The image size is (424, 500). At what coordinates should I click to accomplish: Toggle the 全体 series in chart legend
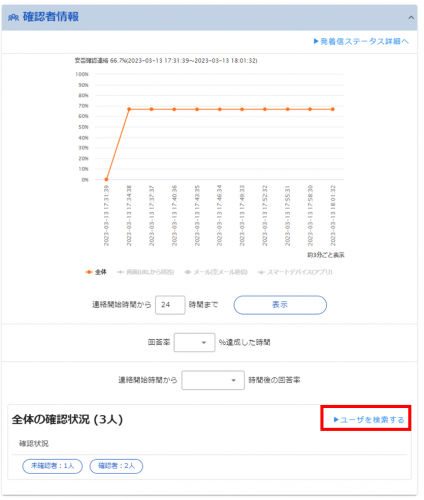(96, 272)
